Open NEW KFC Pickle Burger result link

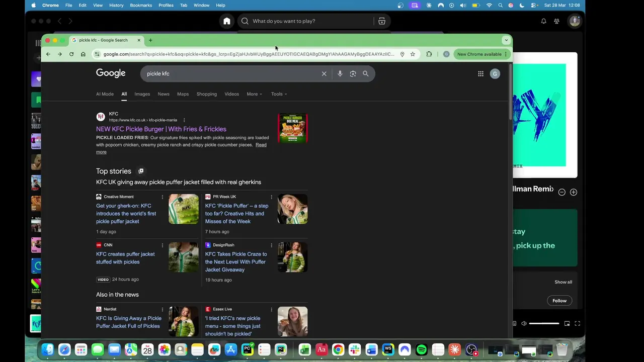coord(161,129)
